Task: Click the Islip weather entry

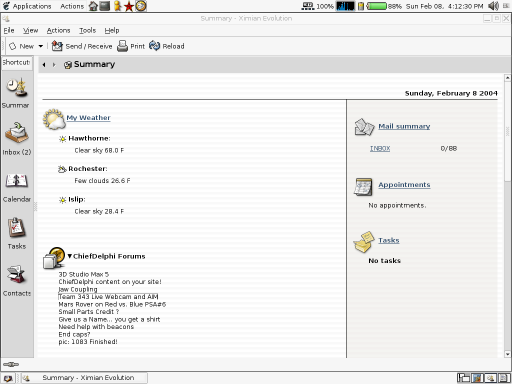Action: [x=77, y=199]
